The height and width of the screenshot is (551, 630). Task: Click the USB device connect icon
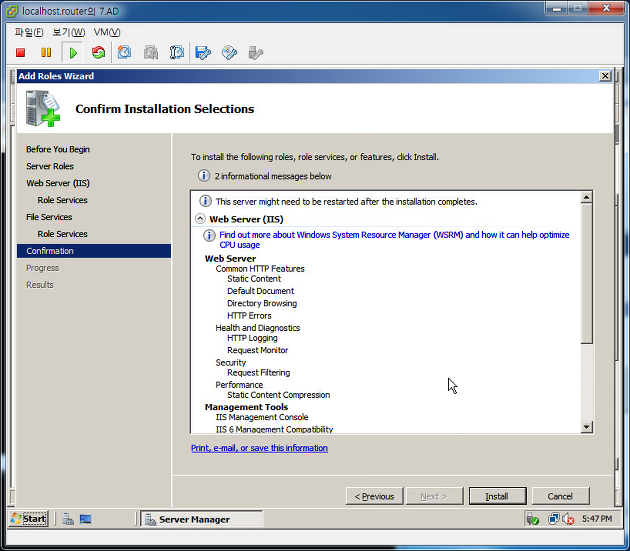pos(256,53)
